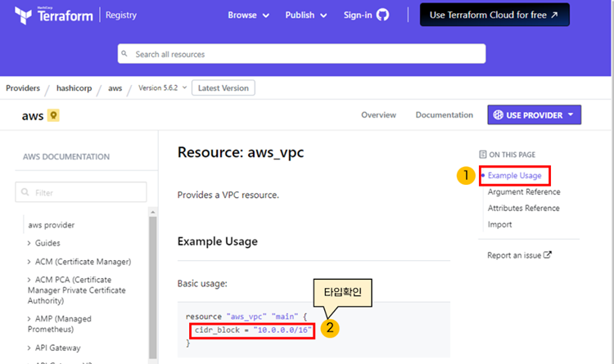
Task: Switch to the Overview tab
Action: coord(378,115)
